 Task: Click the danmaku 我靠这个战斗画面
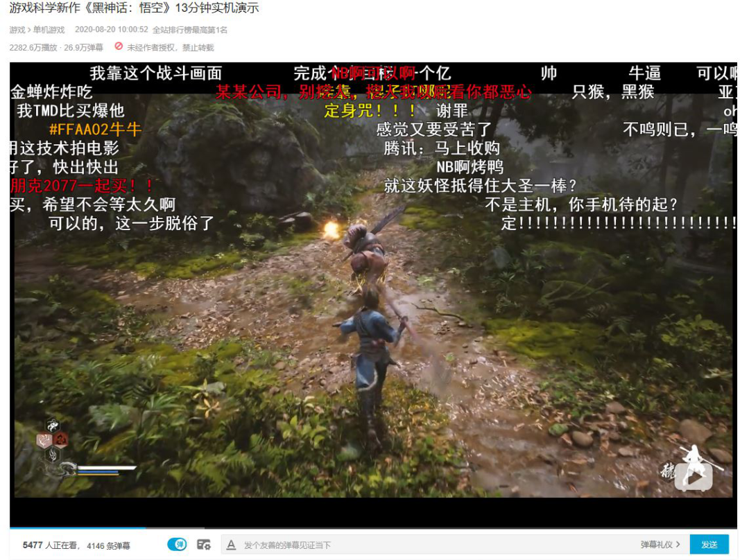(x=156, y=73)
